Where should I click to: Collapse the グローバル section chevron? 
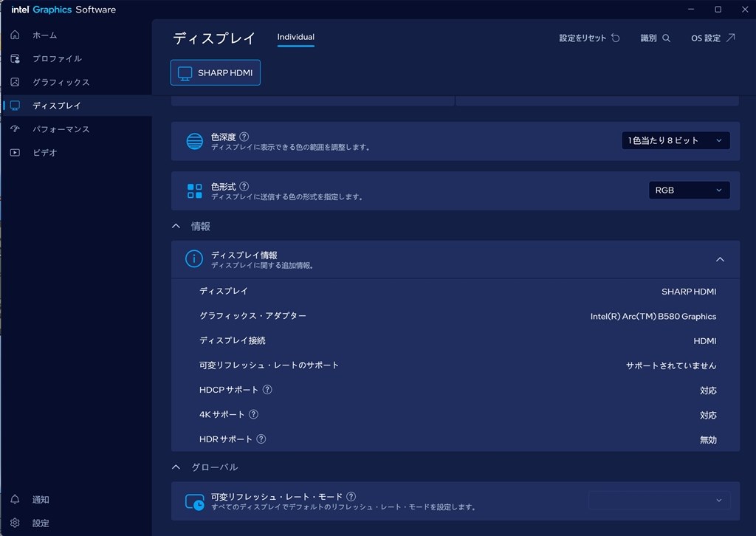[x=176, y=467]
